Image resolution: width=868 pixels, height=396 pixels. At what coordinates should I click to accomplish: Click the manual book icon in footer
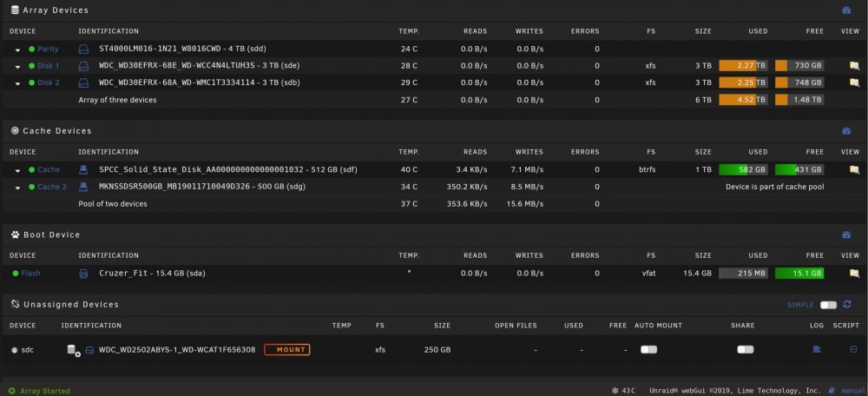coord(832,391)
